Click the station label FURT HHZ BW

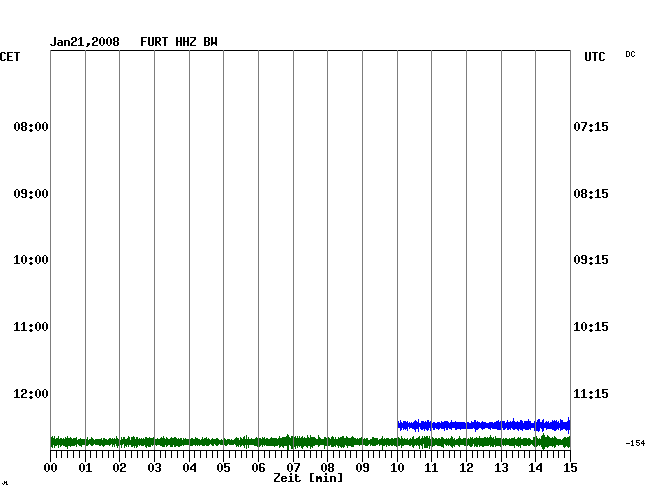tap(179, 42)
